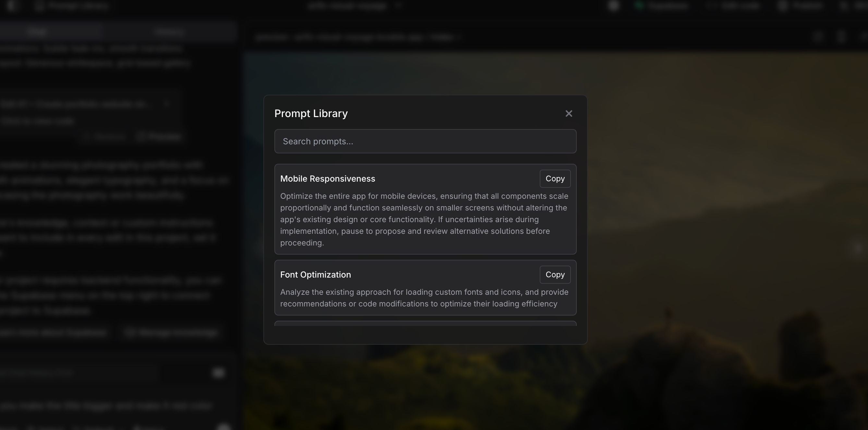Click inside the Search prompts field
The image size is (868, 430).
click(425, 141)
